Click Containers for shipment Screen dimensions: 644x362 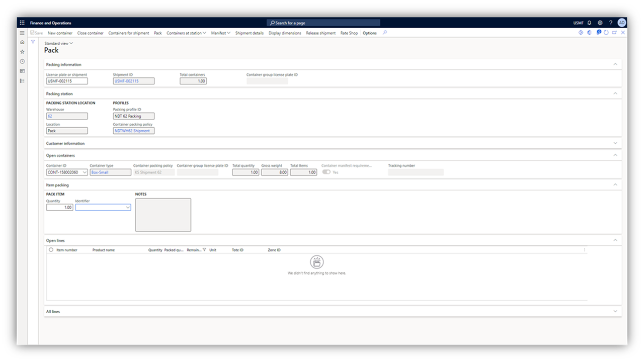point(129,33)
